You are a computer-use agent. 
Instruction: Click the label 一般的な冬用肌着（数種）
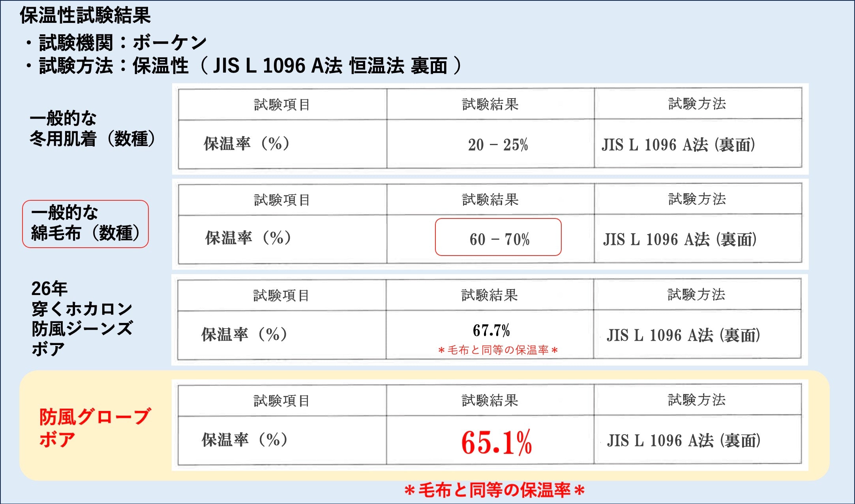(x=93, y=129)
